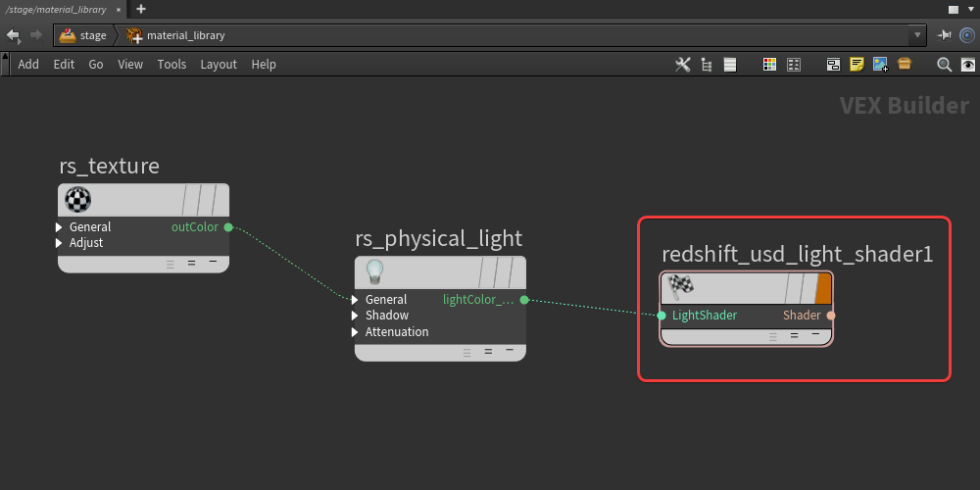
Task: Click the rs_texture checkered sphere icon
Action: (78, 200)
